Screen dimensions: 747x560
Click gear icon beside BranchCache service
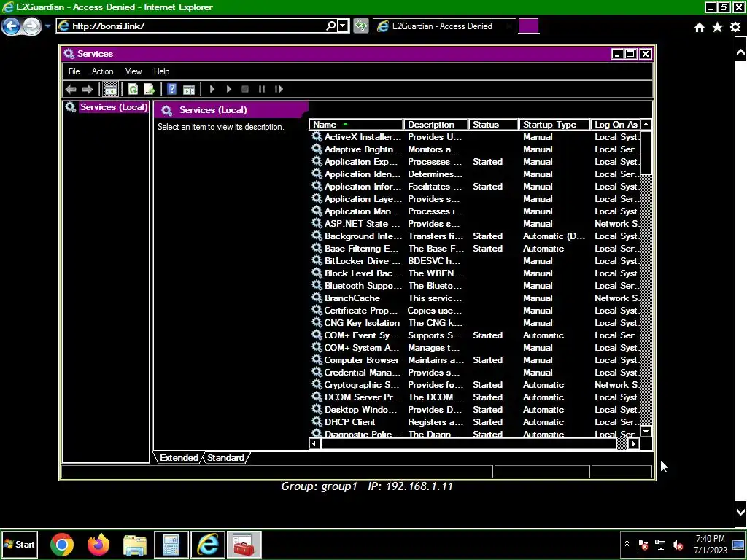pyautogui.click(x=317, y=297)
